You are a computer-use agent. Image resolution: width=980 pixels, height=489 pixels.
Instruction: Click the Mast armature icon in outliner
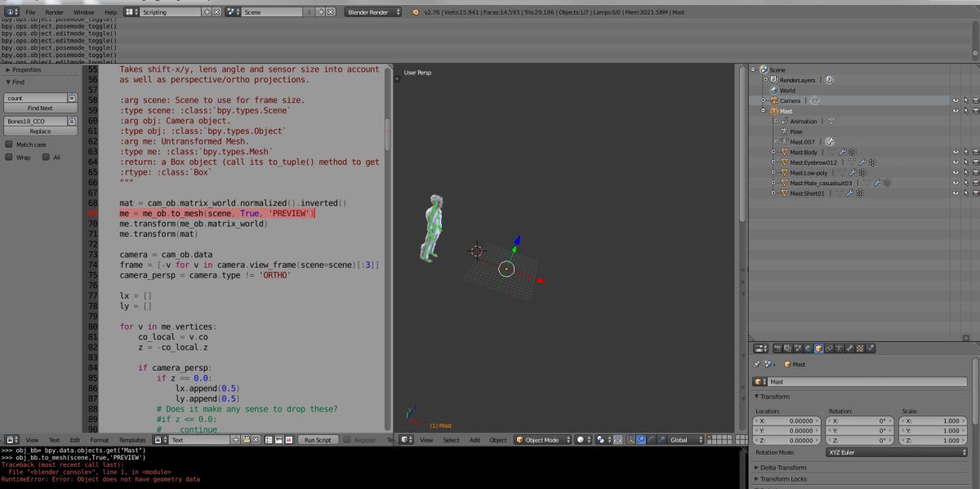coord(774,111)
